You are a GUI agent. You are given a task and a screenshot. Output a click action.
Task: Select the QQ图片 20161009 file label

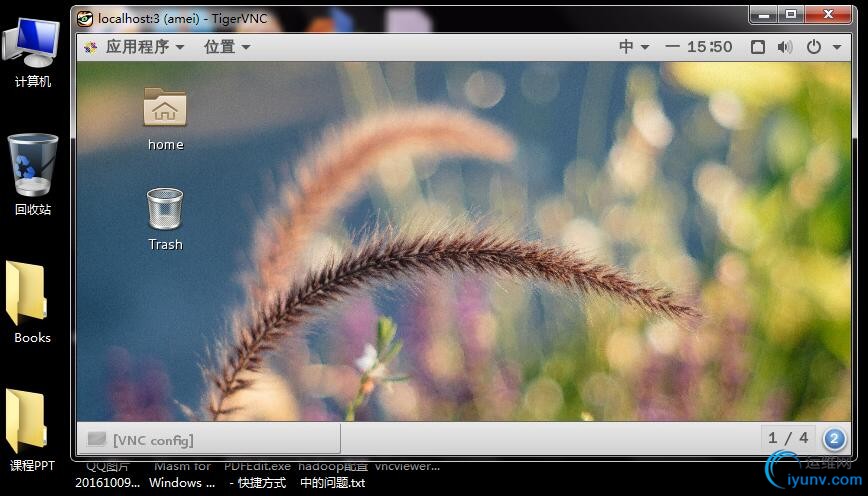(x=107, y=474)
